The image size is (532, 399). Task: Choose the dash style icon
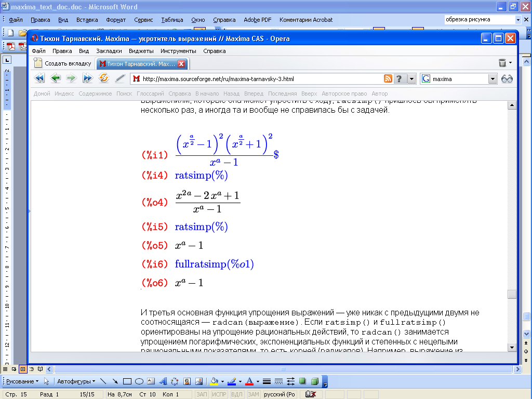coord(278,381)
